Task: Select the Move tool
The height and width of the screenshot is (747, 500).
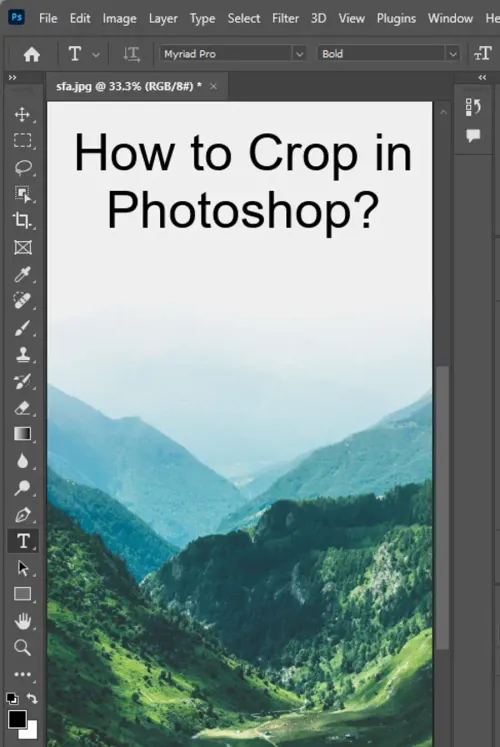Action: (x=22, y=114)
